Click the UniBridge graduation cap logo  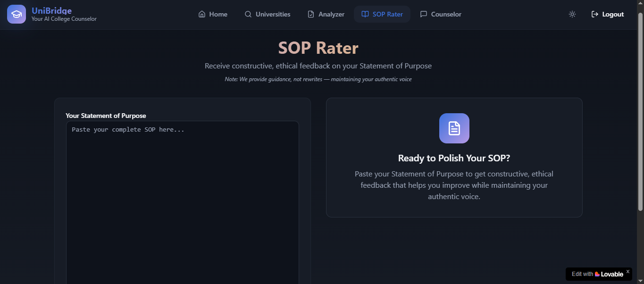point(17,14)
